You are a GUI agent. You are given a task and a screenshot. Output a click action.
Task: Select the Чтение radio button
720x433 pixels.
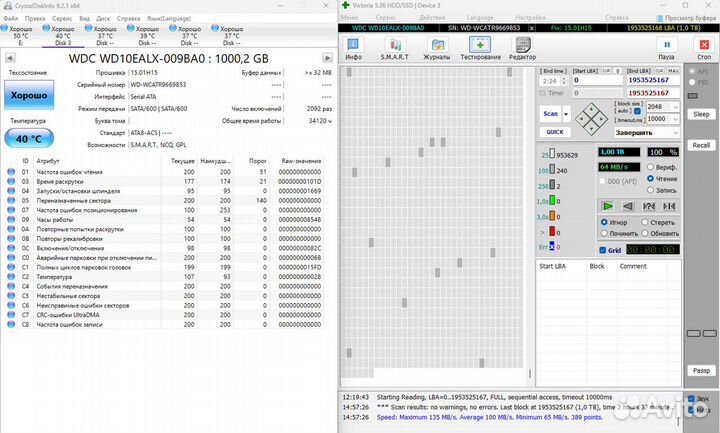point(652,179)
